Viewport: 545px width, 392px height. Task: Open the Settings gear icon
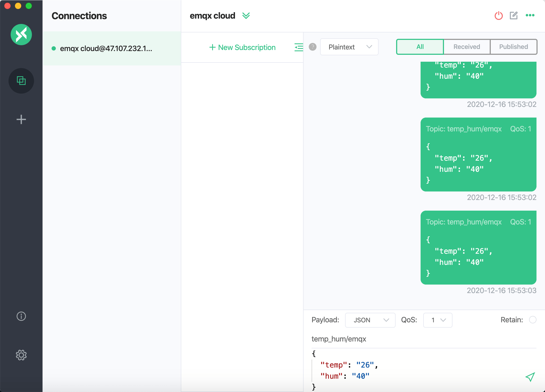[21, 355]
